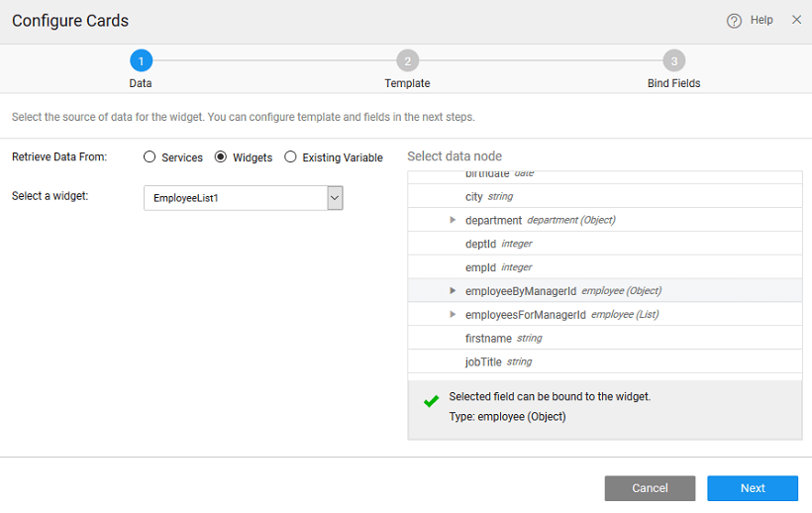The height and width of the screenshot is (513, 812).
Task: Click the Next button
Action: 752,488
